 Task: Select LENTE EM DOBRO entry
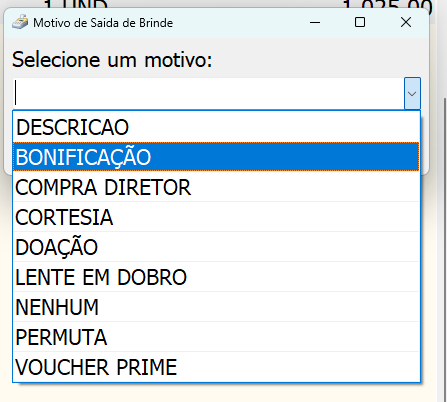(216, 277)
